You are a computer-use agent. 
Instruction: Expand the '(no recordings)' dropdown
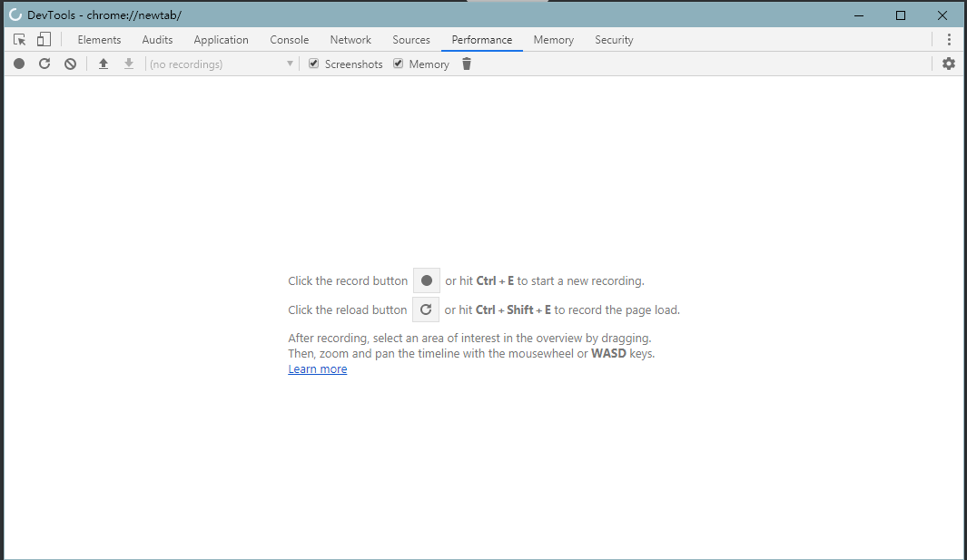click(222, 64)
